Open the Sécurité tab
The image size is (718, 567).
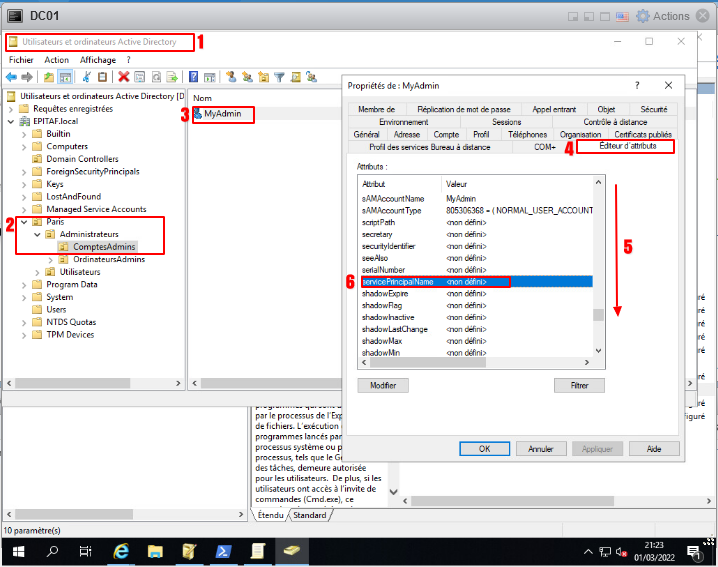pos(654,109)
